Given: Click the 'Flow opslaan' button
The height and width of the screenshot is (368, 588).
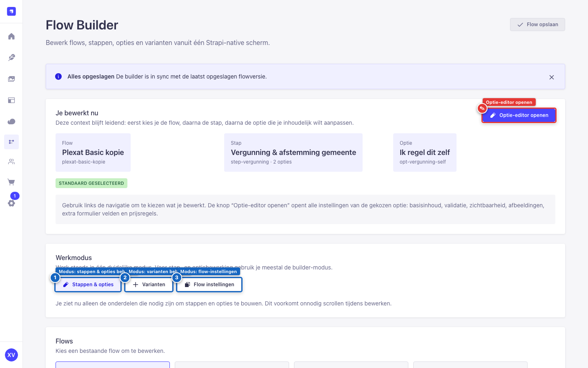Looking at the screenshot, I should click(537, 25).
